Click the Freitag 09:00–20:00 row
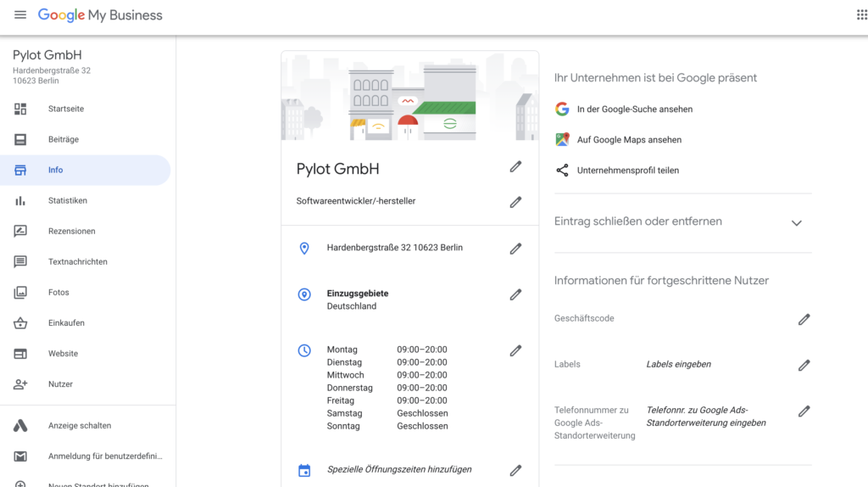The height and width of the screenshot is (487, 868). (x=387, y=400)
